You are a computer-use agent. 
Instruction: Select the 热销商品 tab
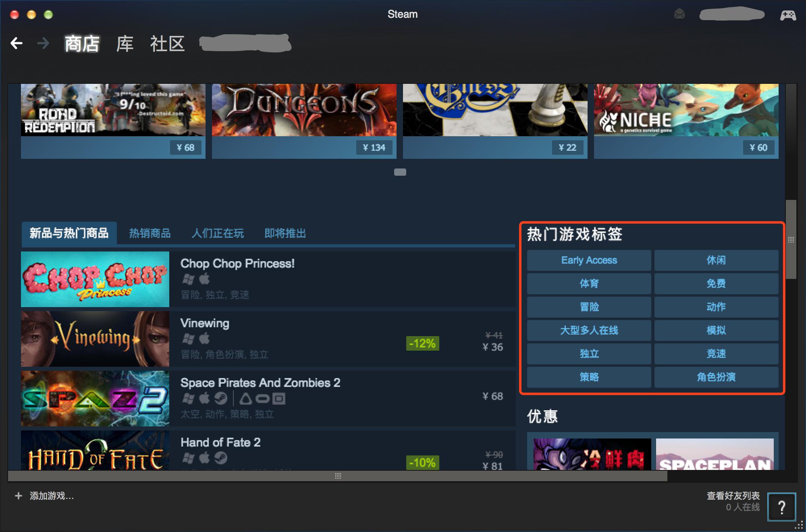[150, 232]
